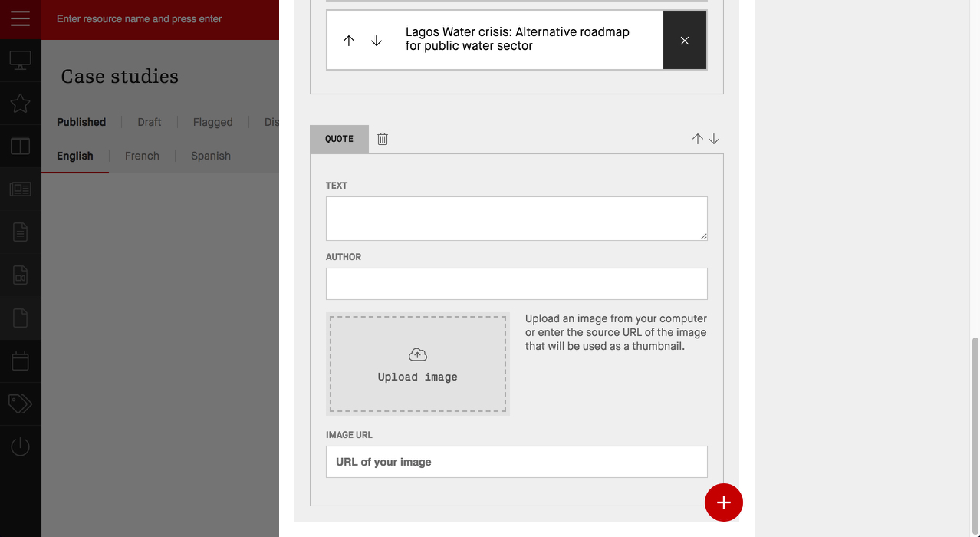Open the tags icon in sidebar
This screenshot has height=537, width=980.
21,404
